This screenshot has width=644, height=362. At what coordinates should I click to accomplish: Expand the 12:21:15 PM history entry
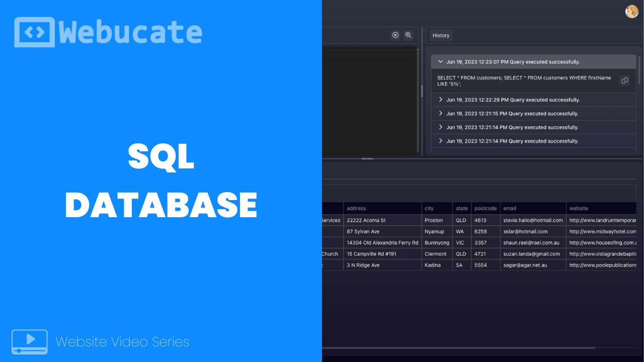[534, 114]
